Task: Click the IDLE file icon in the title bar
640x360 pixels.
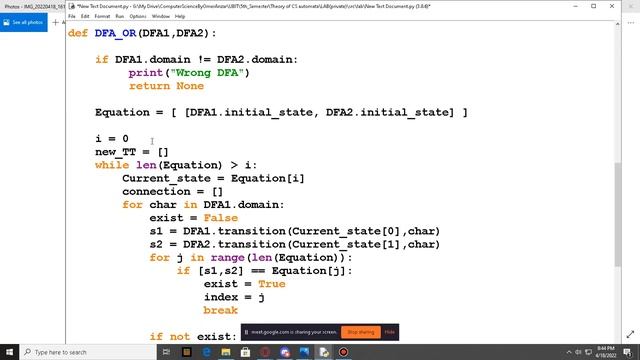Action: [72, 6]
